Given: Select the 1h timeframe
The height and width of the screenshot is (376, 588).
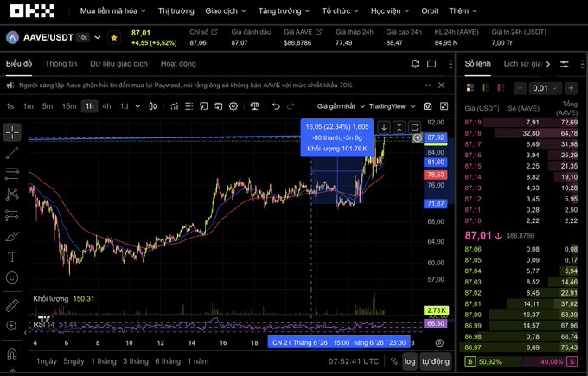Looking at the screenshot, I should pyautogui.click(x=90, y=106).
